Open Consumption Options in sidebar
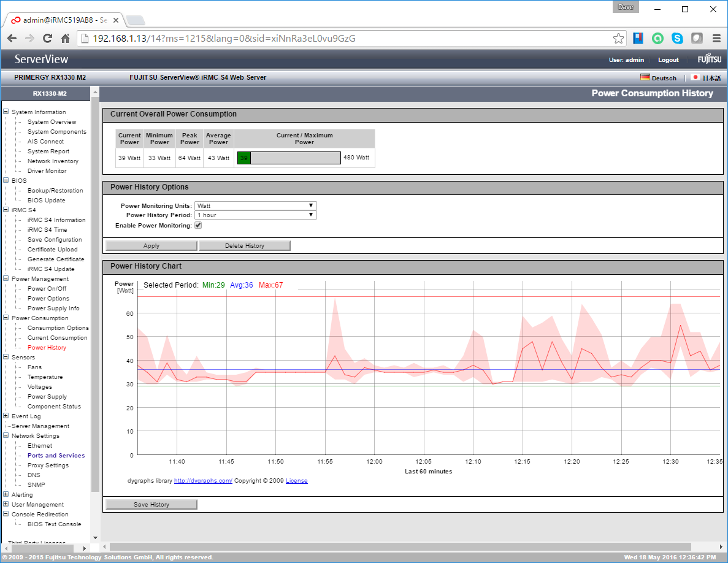 click(58, 328)
